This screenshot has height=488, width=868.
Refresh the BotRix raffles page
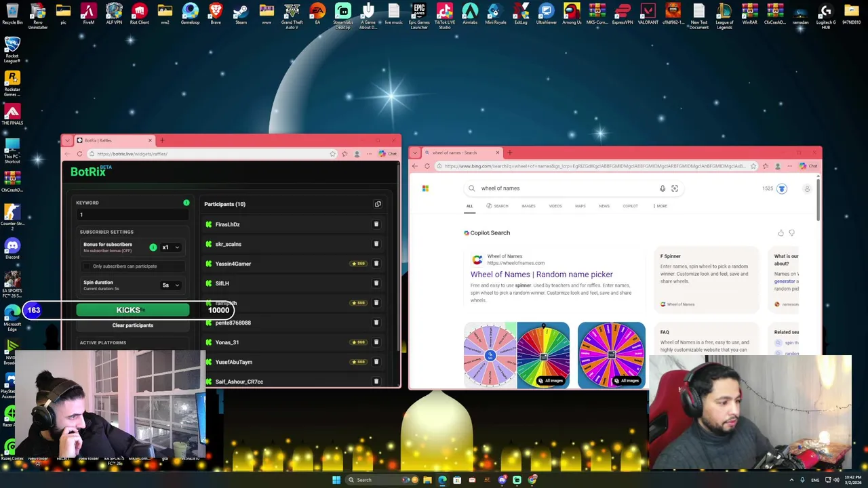point(79,154)
